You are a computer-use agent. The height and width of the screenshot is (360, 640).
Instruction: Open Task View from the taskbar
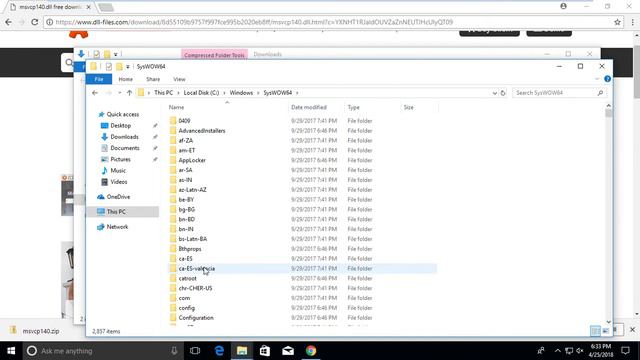click(x=195, y=351)
